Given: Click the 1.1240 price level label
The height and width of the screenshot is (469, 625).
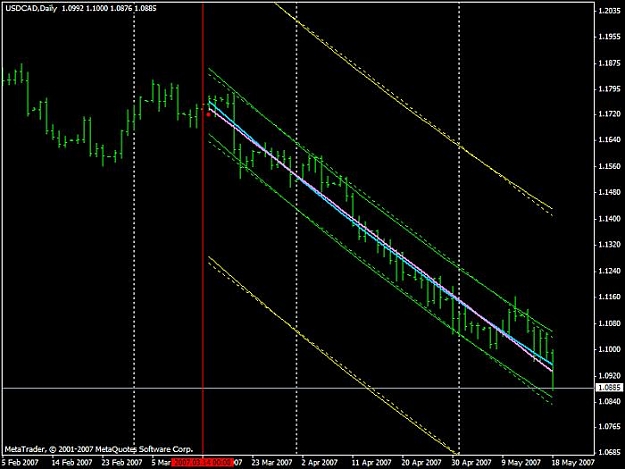Looking at the screenshot, I should tap(610, 271).
